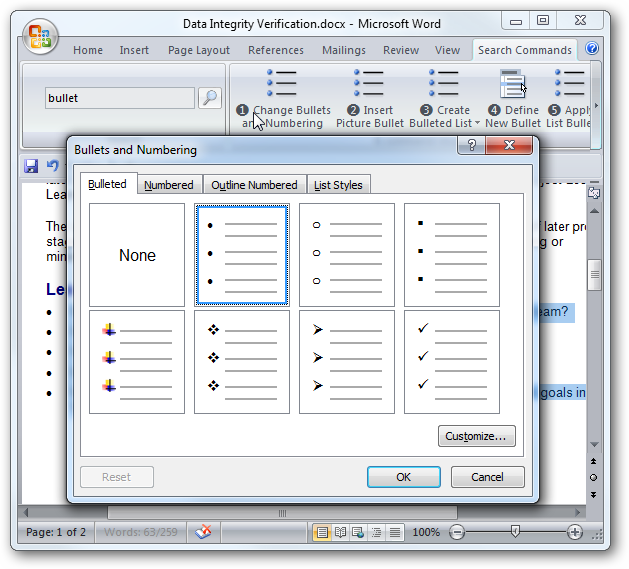Toggle the ruler icon above scrollbar
Viewport: 629px width, 569px height.
tap(594, 193)
